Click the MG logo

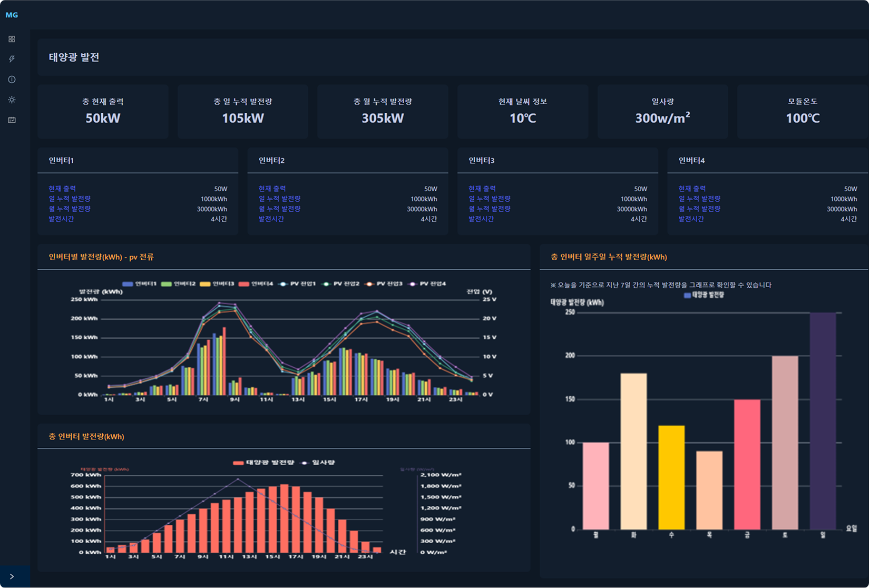12,15
